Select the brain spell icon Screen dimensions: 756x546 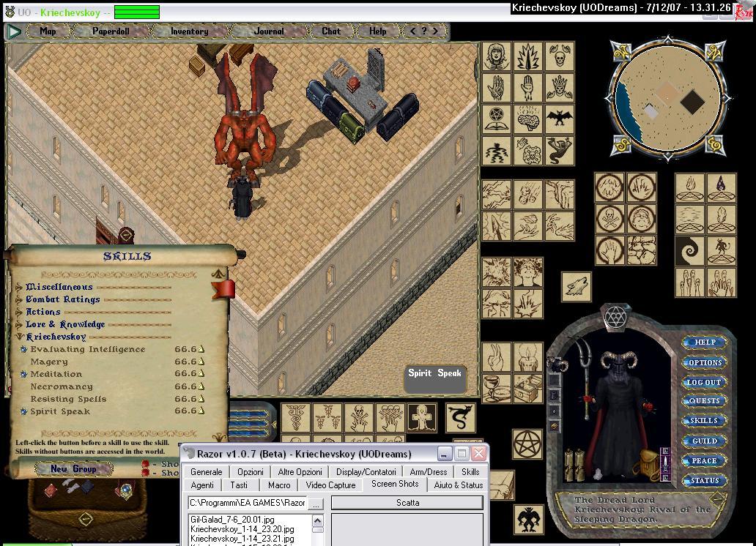[528, 118]
